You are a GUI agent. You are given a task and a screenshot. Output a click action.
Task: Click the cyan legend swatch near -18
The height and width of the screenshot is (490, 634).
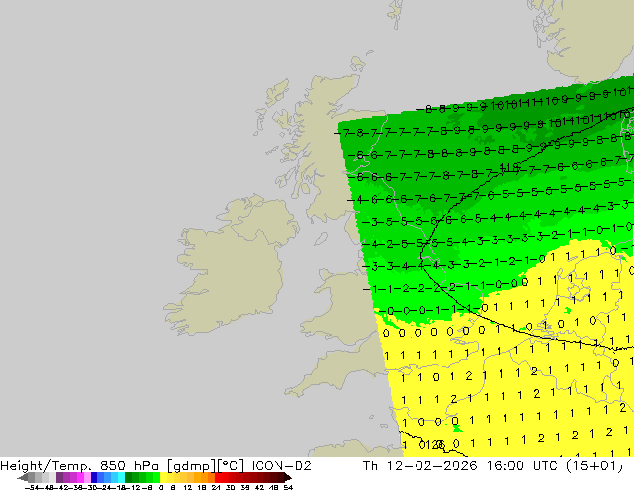[121, 477]
